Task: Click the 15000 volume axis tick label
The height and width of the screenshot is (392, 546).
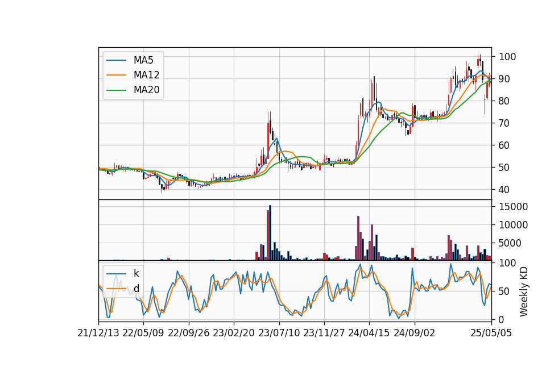Action: point(513,207)
